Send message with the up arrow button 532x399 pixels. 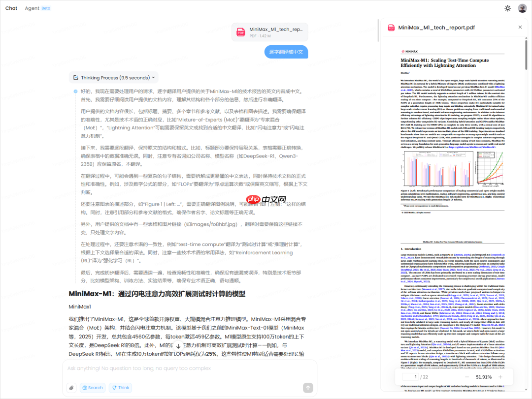click(308, 388)
